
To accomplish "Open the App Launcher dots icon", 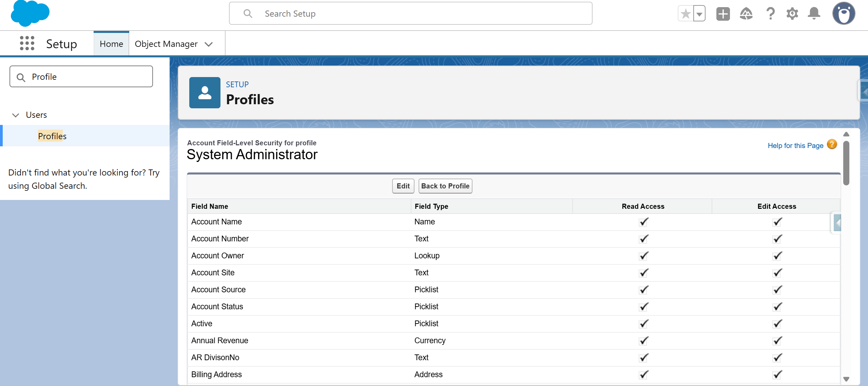I will (27, 43).
